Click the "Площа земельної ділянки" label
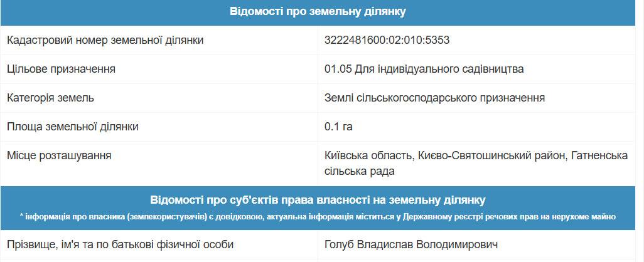644x262 pixels. [x=73, y=127]
